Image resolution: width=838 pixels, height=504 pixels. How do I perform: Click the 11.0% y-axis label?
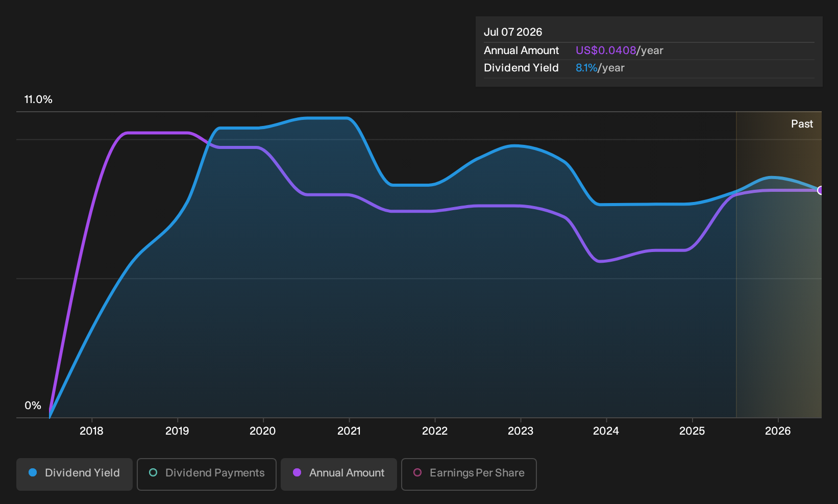click(x=38, y=99)
